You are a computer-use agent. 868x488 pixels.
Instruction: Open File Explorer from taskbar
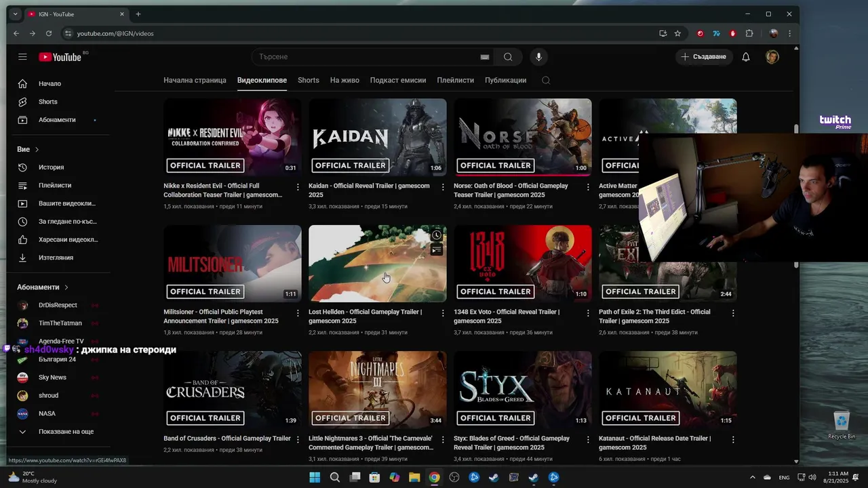(x=414, y=477)
